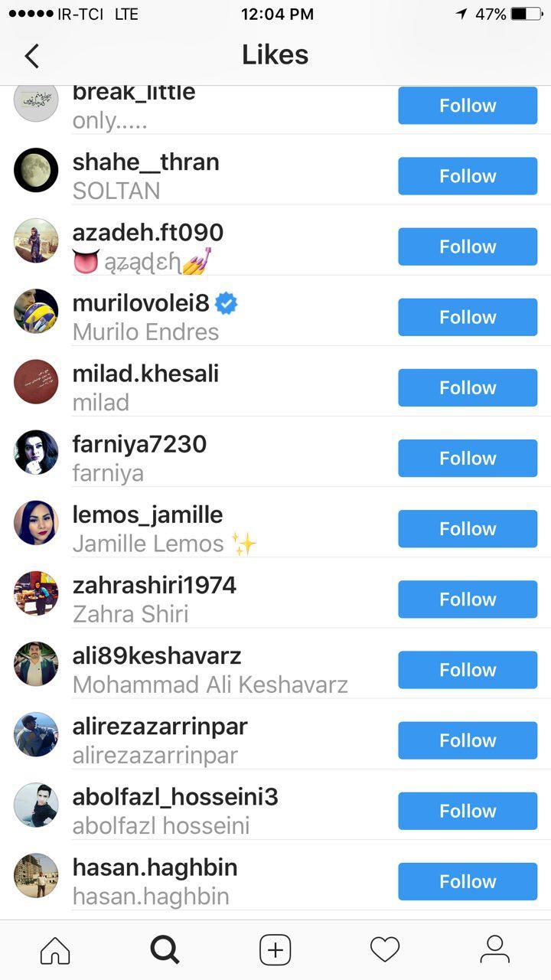This screenshot has height=980, width=551.
Task: Open the Search magnifier tab
Action: (165, 950)
